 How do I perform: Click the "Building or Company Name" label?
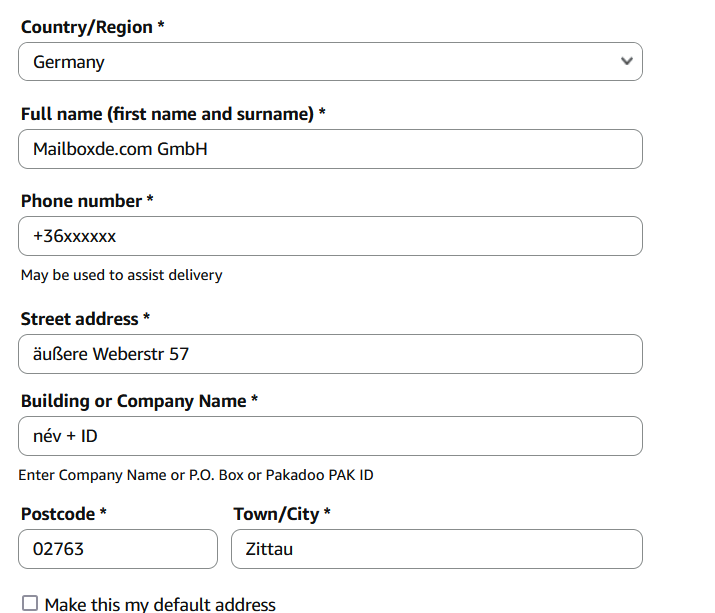(134, 401)
